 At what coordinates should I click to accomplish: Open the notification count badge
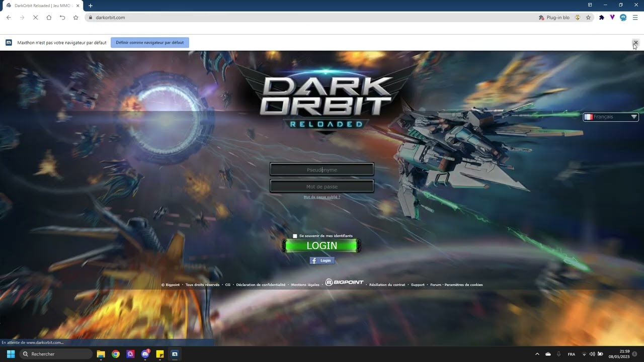(635, 354)
